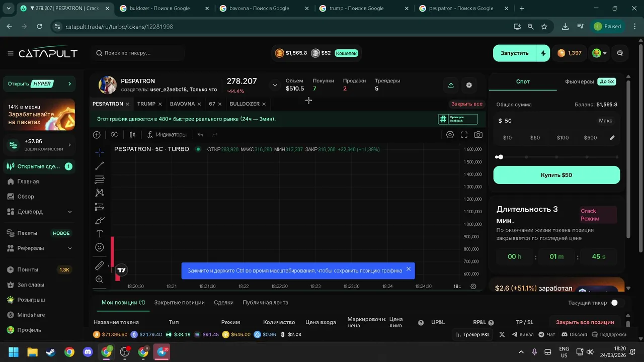644x362 pixels.
Task: Open Telegram from Windows taskbar
Action: click(162, 352)
